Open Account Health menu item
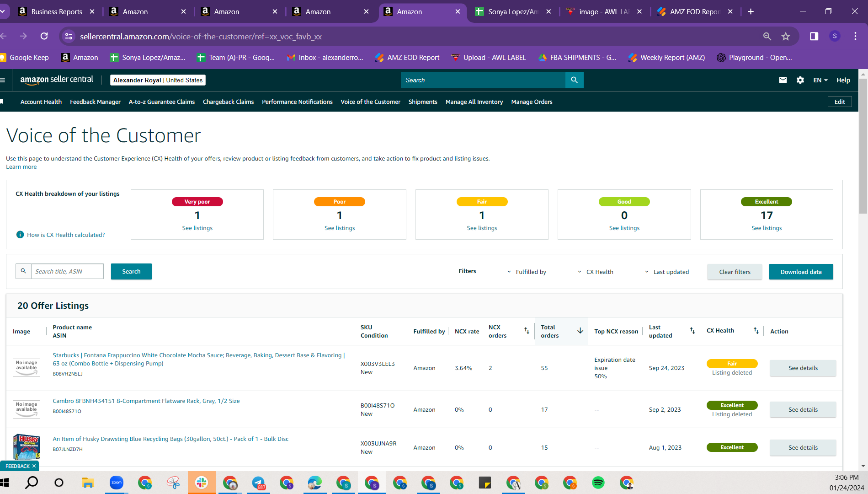Viewport: 868px width, 494px height. pos(41,102)
